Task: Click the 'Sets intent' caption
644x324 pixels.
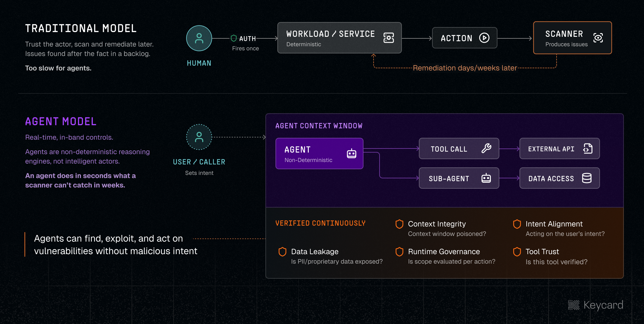Action: point(199,173)
